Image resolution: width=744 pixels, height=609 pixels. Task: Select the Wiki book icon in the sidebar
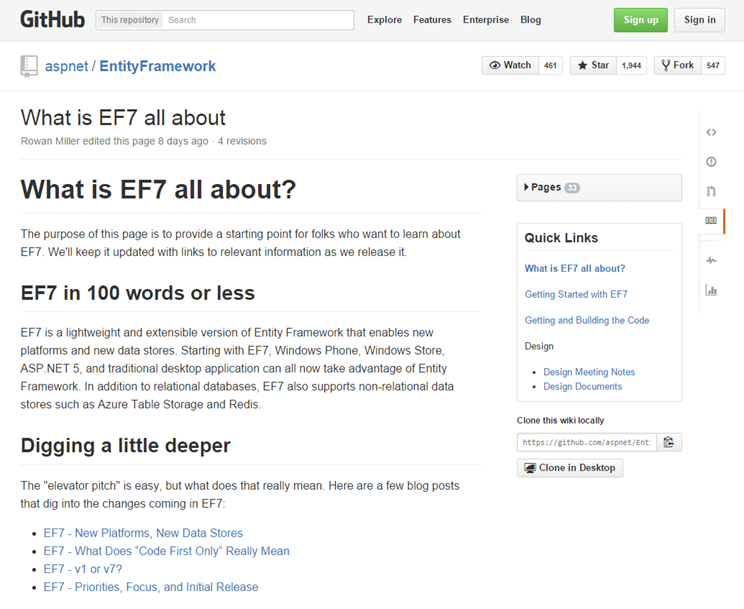click(711, 220)
